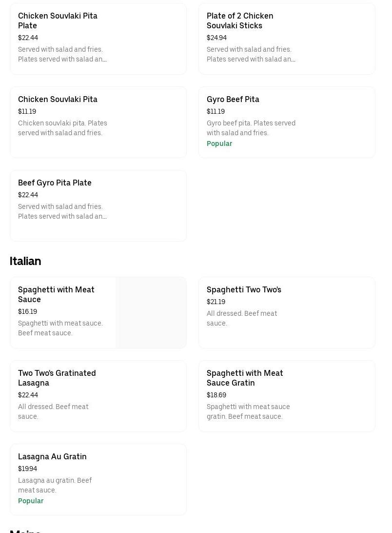Open the Chicken Souvlaki Pita Plate item
The image size is (392, 533).
[x=58, y=20]
